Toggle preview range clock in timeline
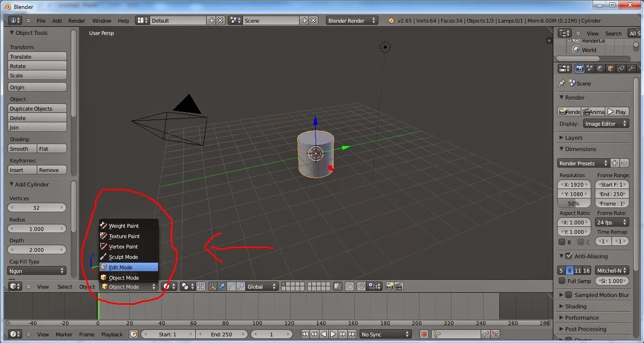This screenshot has height=343, width=644. (134, 334)
